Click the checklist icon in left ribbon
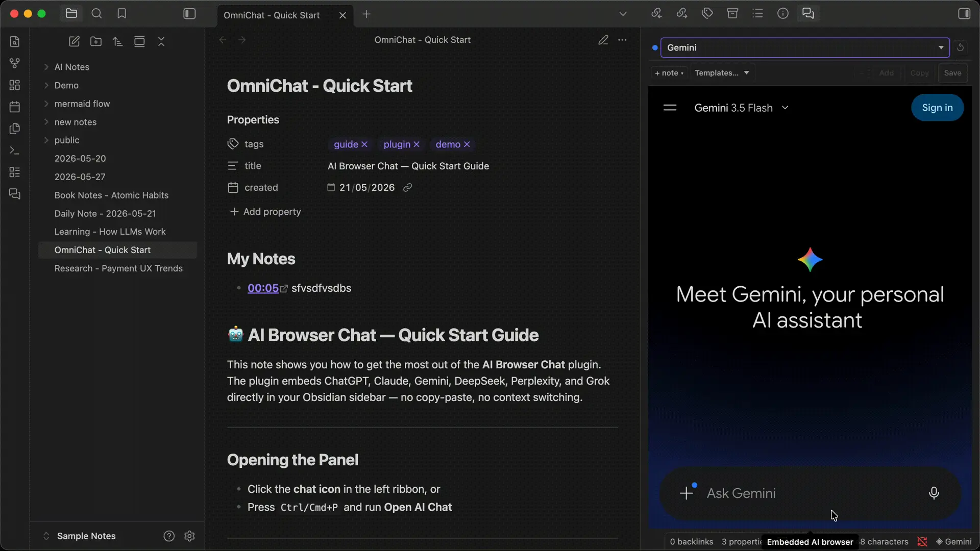 point(15,172)
